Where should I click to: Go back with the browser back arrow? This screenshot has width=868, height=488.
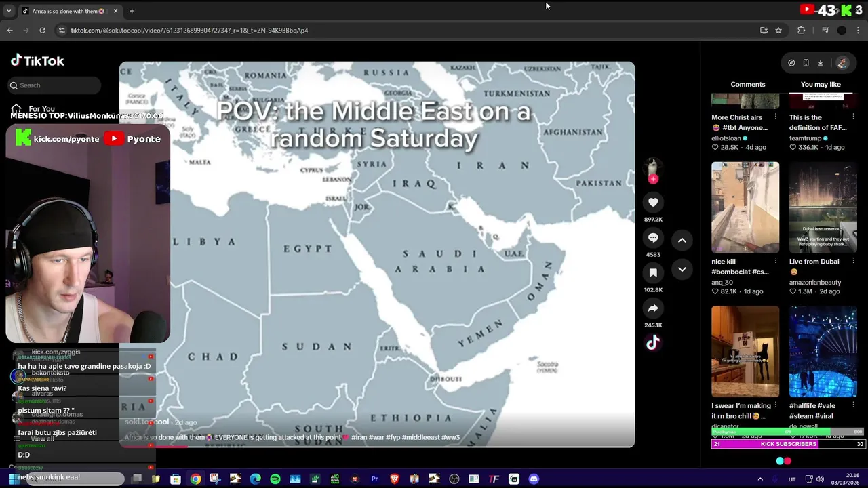point(9,30)
